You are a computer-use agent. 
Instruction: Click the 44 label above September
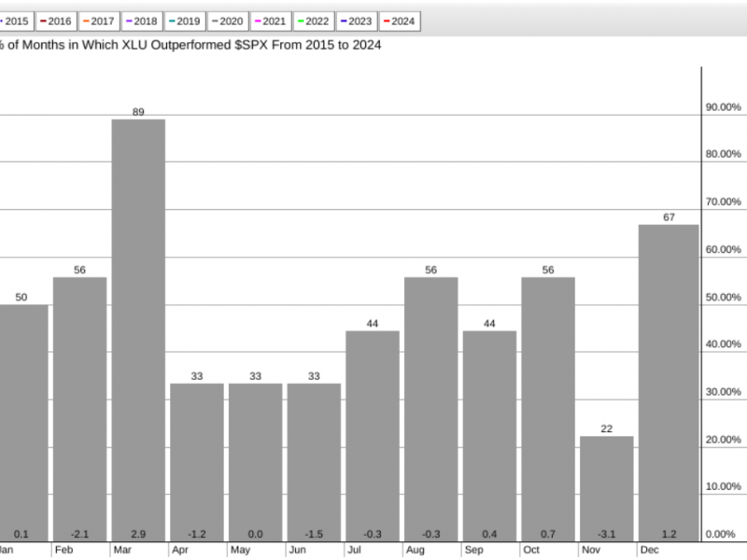point(489,324)
